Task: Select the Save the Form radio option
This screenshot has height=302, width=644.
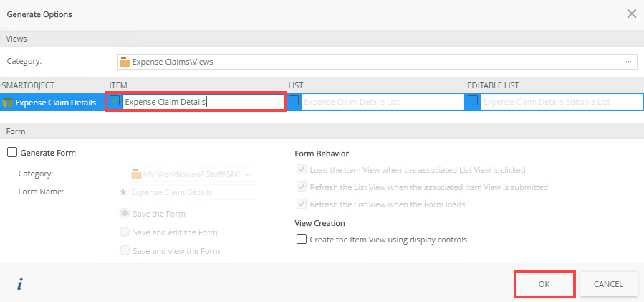Action: click(125, 214)
